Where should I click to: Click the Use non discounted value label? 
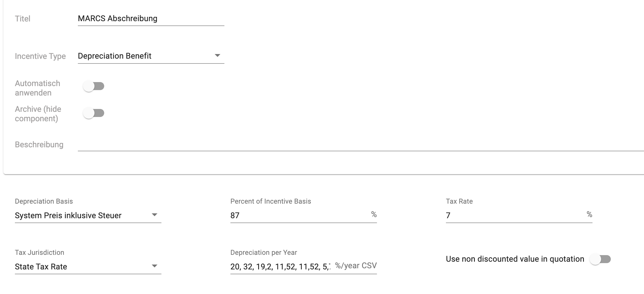(x=515, y=259)
